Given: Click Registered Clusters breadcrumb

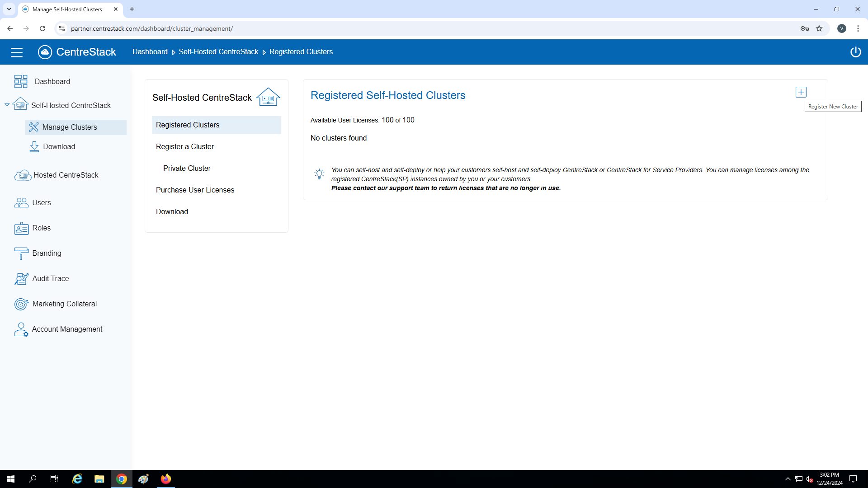Looking at the screenshot, I should (x=301, y=52).
